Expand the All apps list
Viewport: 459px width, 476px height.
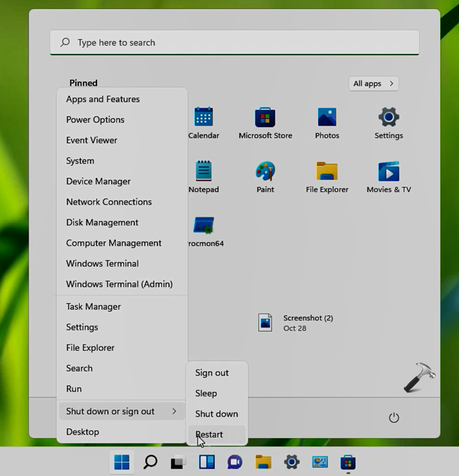point(374,84)
